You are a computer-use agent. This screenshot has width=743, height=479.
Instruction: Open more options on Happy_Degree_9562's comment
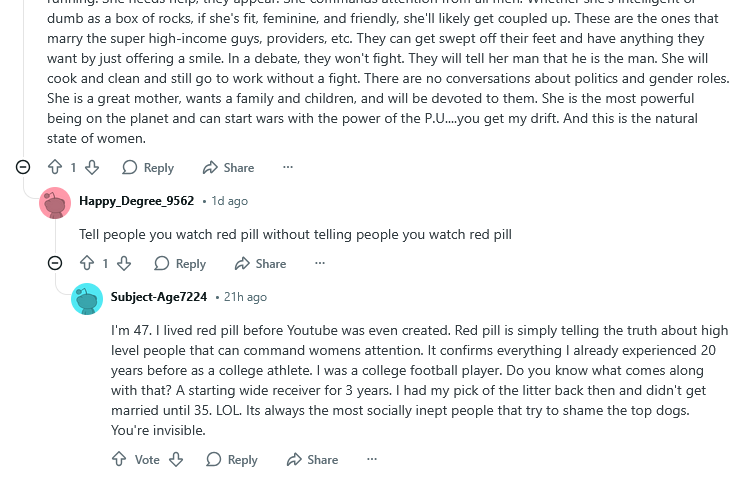[320, 263]
